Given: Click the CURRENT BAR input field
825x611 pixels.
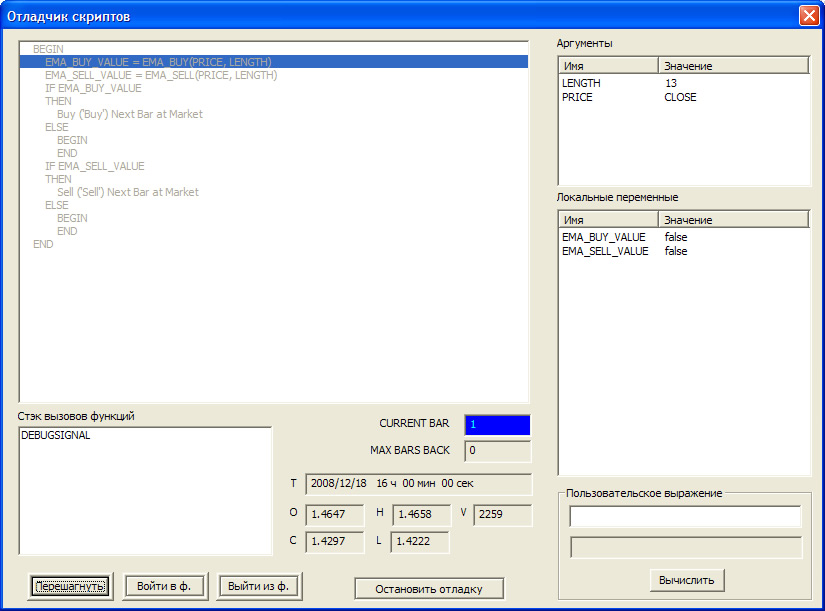Looking at the screenshot, I should pyautogui.click(x=497, y=424).
